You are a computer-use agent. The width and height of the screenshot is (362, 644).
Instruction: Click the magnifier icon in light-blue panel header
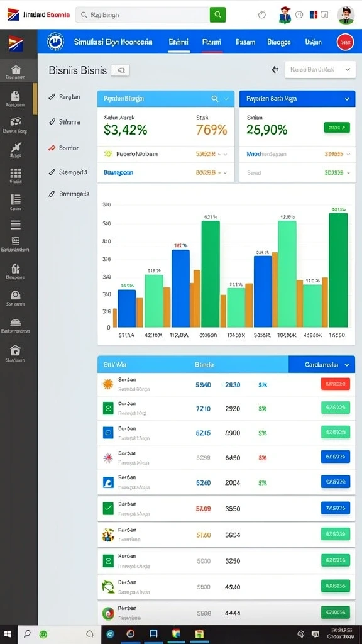tap(215, 99)
